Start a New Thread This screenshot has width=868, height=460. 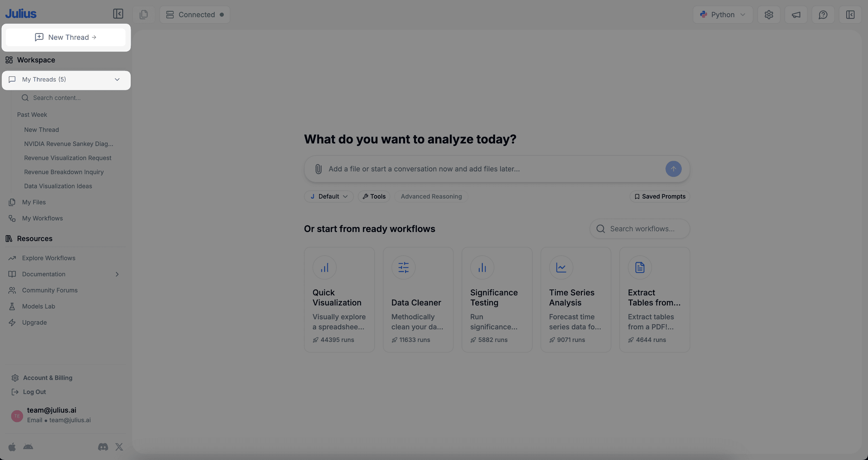(x=66, y=38)
